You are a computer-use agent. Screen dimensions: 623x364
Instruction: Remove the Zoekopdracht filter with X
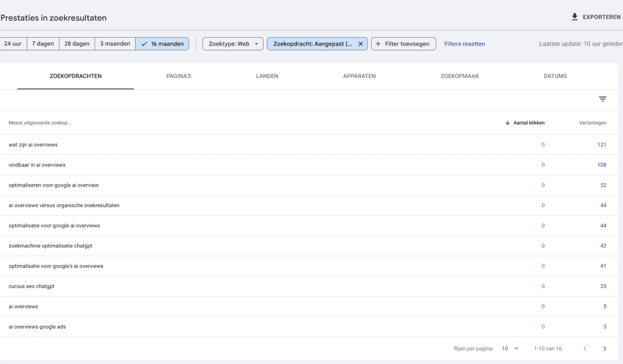360,44
